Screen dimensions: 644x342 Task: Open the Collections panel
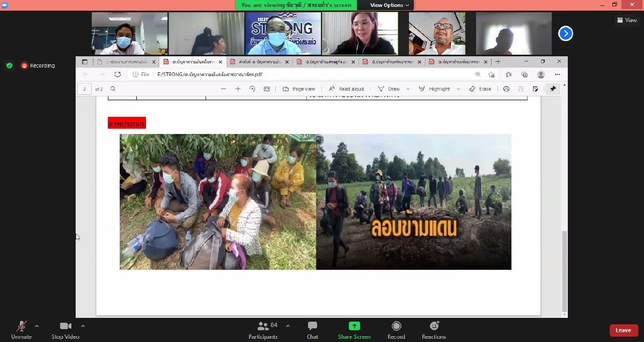point(524,75)
